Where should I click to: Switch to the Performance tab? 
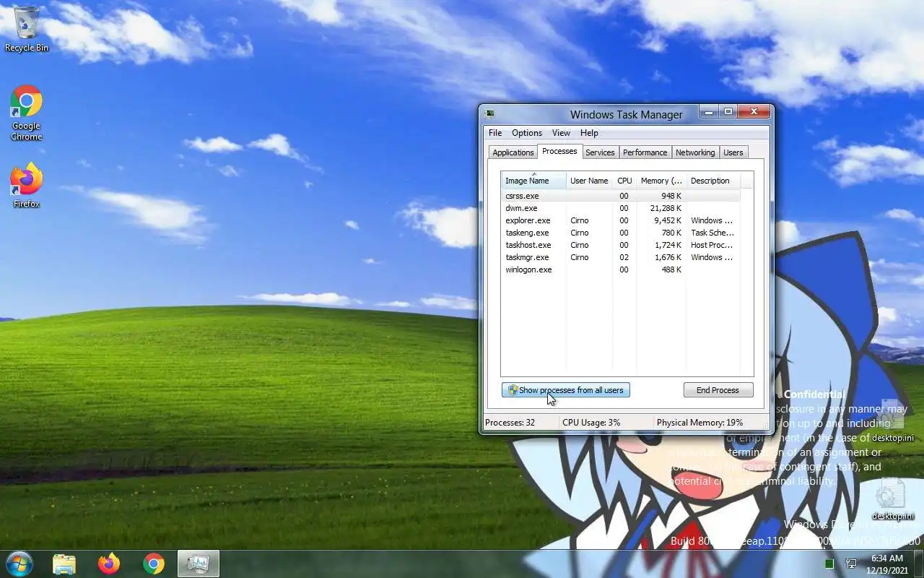click(645, 152)
